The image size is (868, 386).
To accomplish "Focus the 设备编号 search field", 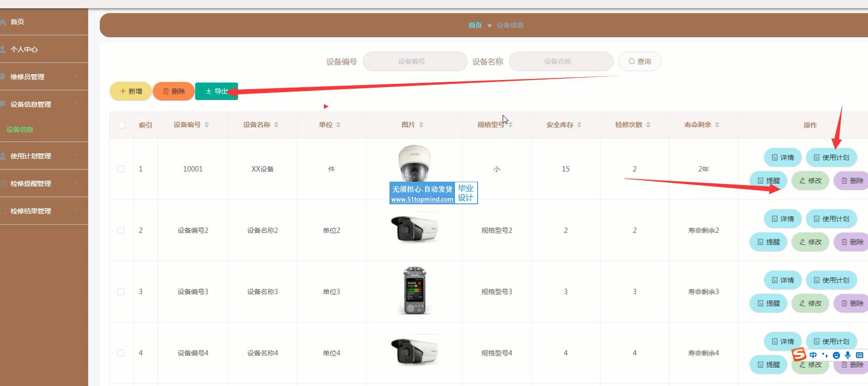I will [415, 61].
